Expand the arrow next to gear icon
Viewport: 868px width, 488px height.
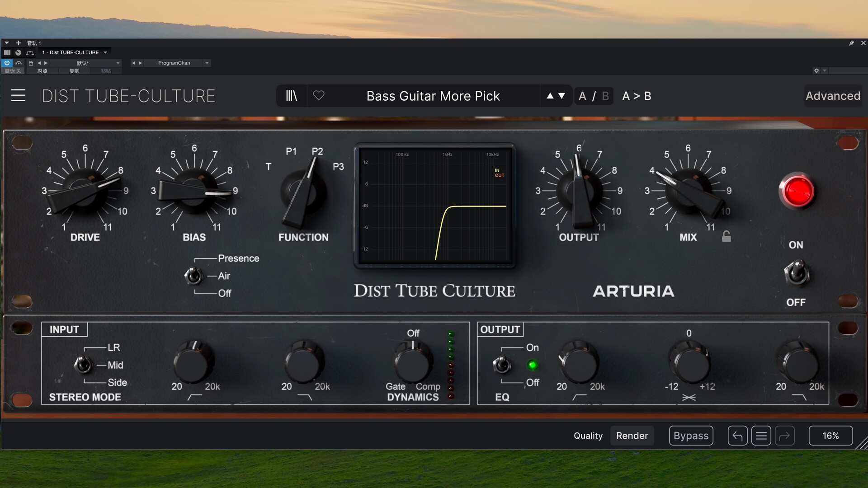[825, 70]
